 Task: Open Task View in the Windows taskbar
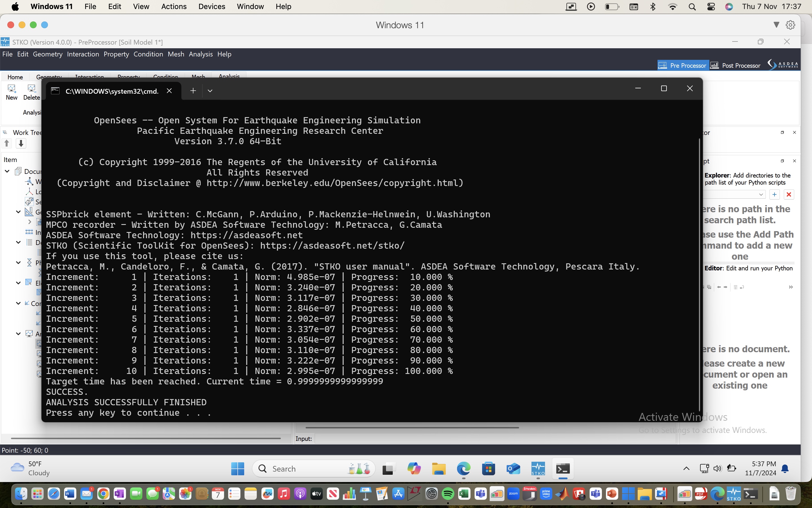[x=389, y=469]
